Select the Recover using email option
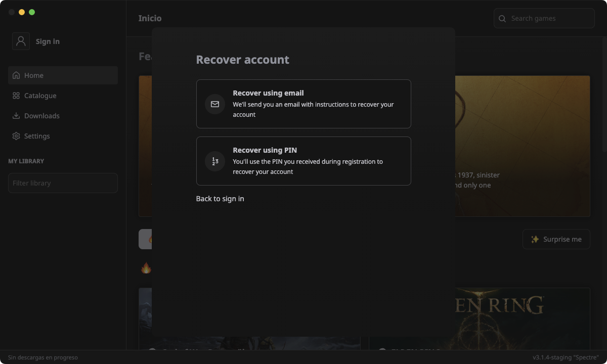 click(x=303, y=104)
